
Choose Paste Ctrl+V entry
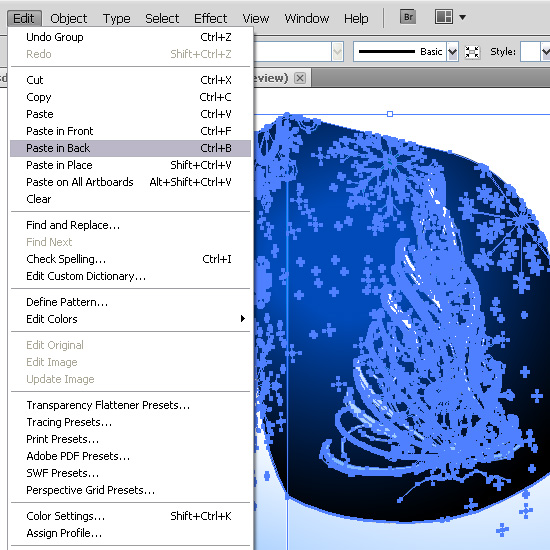[x=130, y=114]
